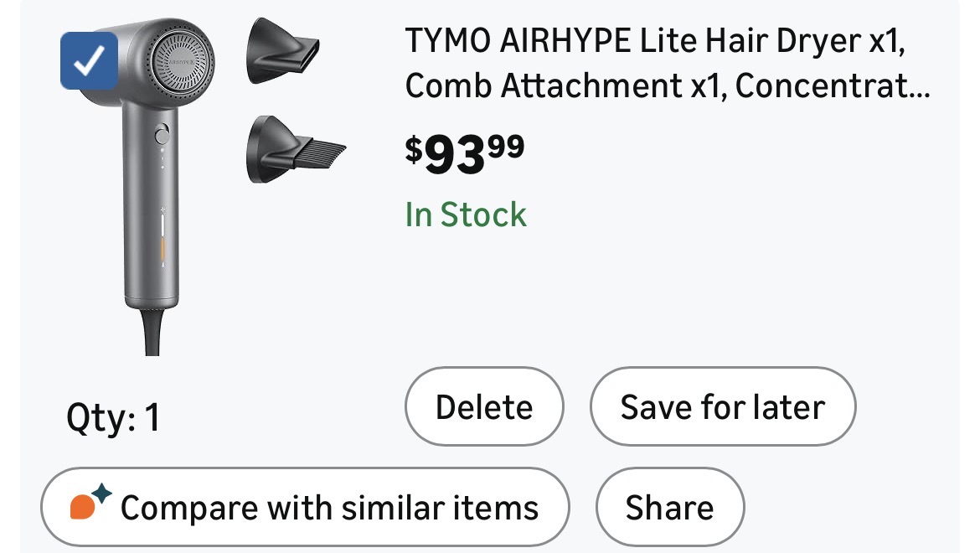Click the green In Stock label
The width and height of the screenshot is (980, 553).
[466, 215]
